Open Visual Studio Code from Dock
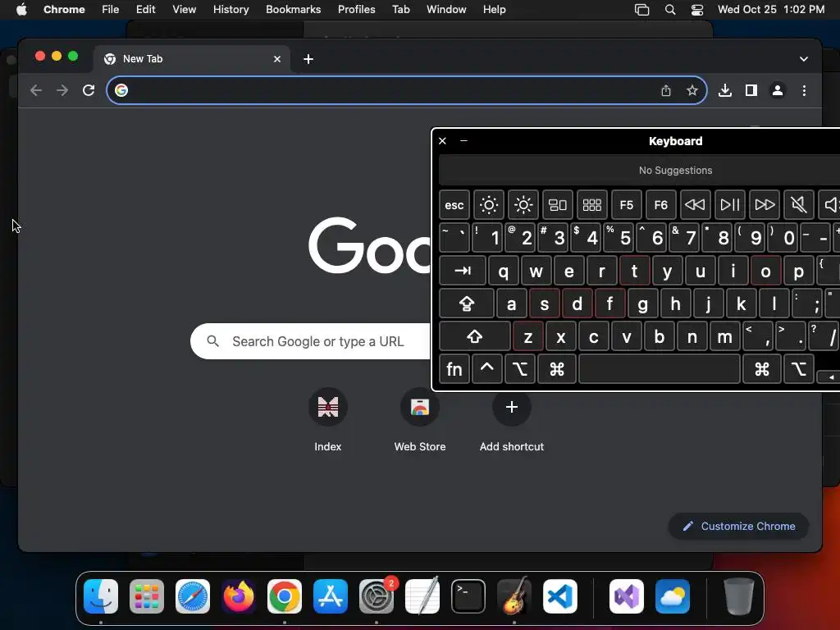Viewport: 840px width, 630px height. (559, 596)
